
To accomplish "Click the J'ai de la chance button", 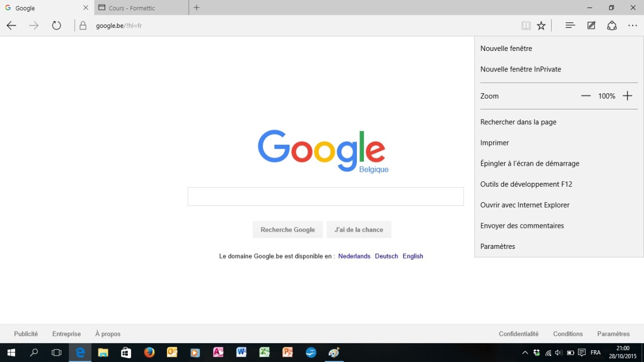I will pos(359,230).
